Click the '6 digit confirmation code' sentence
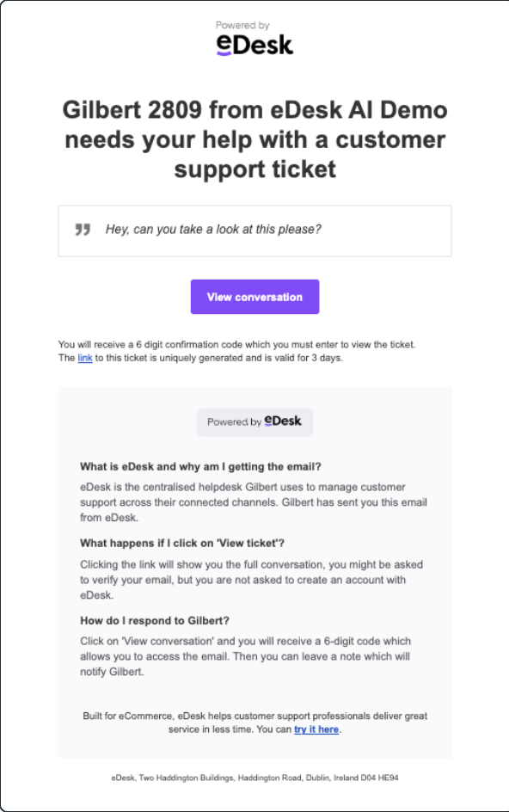 (x=237, y=344)
